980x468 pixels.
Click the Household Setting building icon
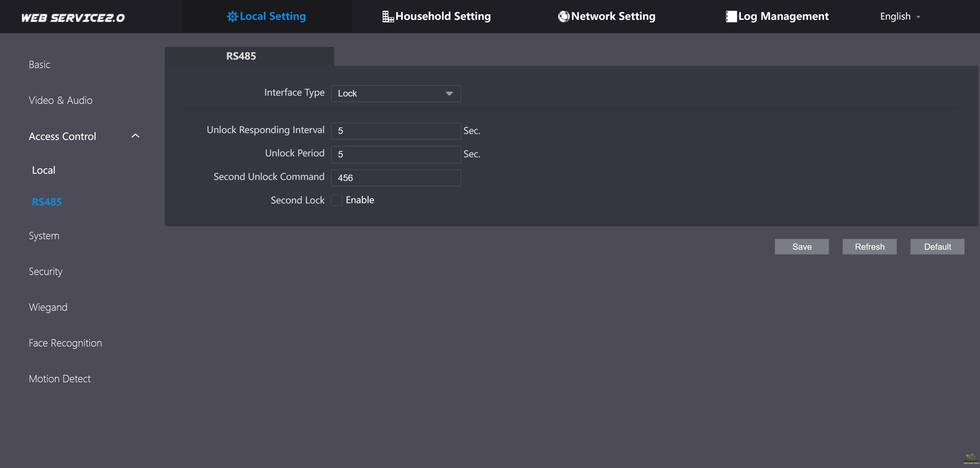pos(388,16)
